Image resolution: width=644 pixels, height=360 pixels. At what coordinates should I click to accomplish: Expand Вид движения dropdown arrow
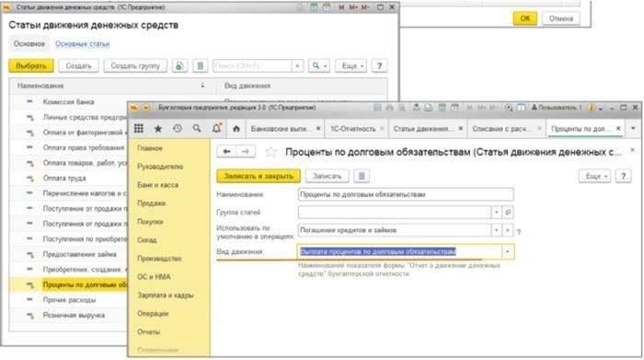508,251
